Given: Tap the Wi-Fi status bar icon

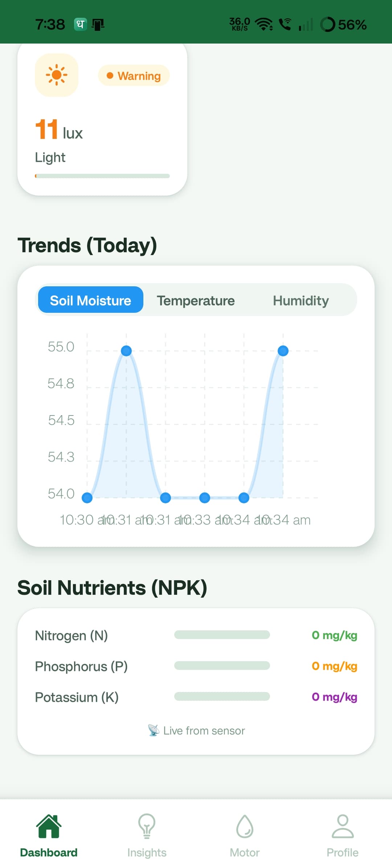Looking at the screenshot, I should coord(264,25).
